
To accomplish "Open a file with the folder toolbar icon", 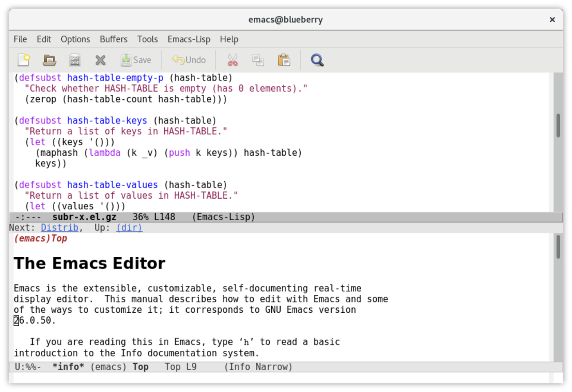I will coord(49,60).
